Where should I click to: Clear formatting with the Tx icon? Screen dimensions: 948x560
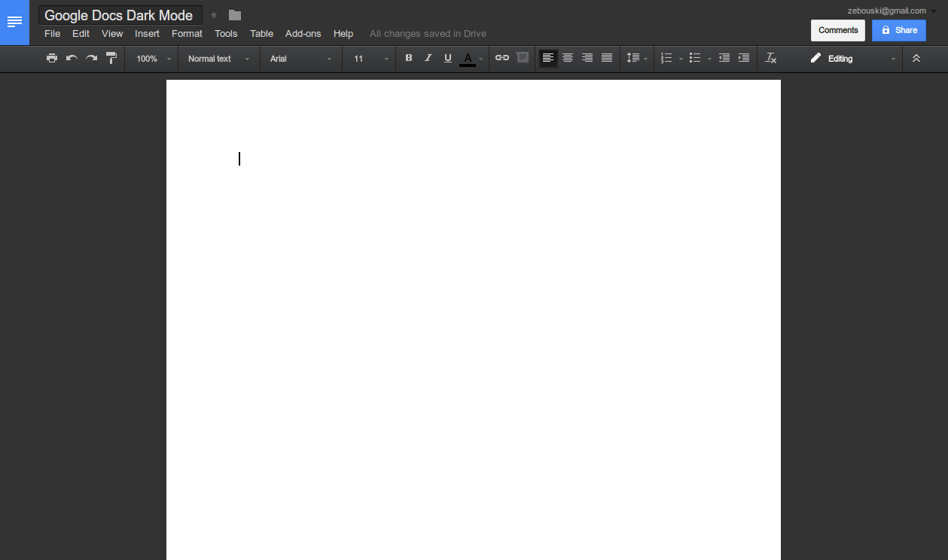(x=770, y=58)
